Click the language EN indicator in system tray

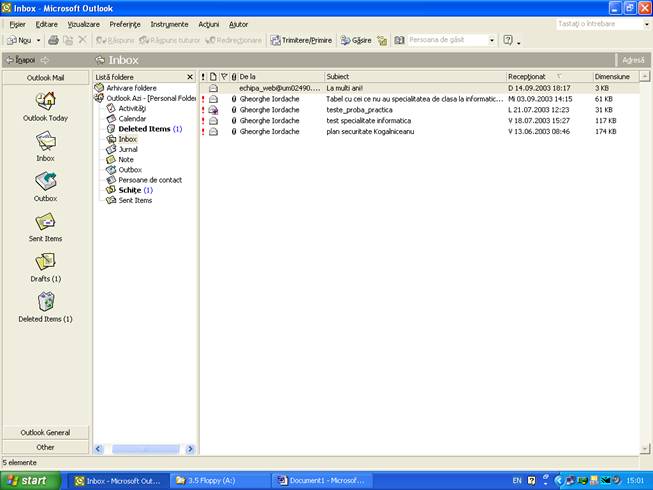pos(517,480)
